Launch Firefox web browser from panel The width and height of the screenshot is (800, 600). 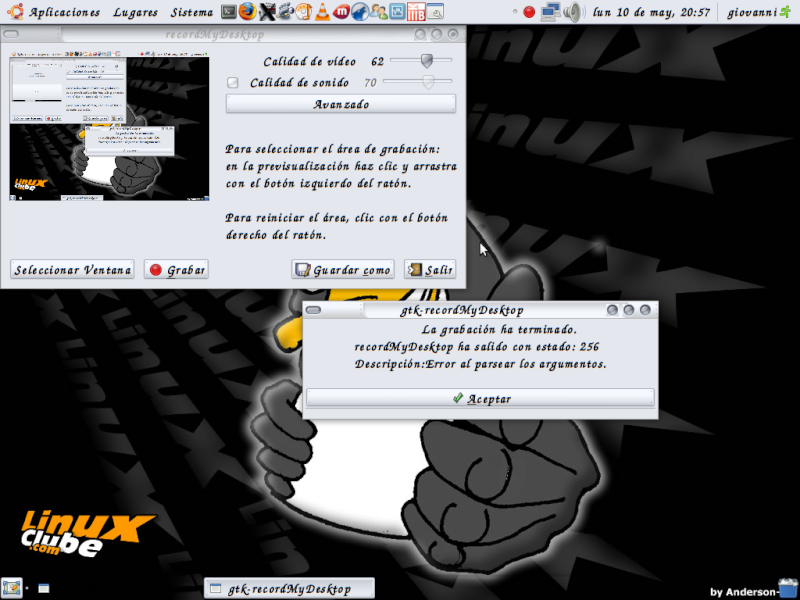click(x=247, y=11)
